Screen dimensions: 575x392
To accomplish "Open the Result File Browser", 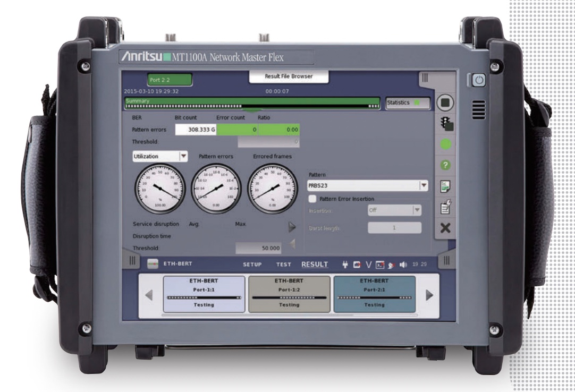I will pyautogui.click(x=289, y=76).
